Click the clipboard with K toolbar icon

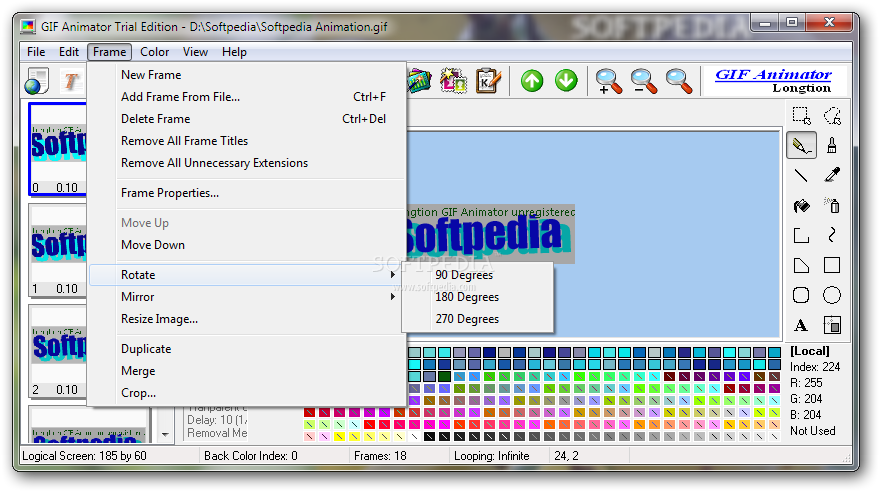click(x=488, y=81)
